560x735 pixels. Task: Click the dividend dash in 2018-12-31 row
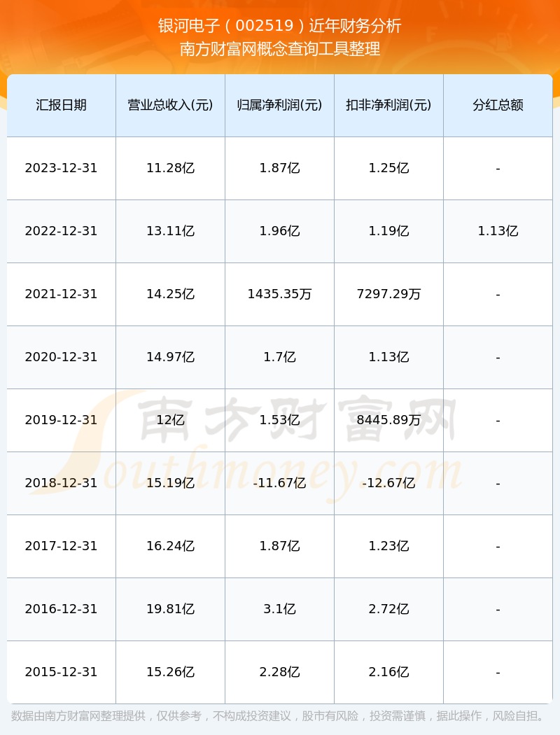click(498, 484)
